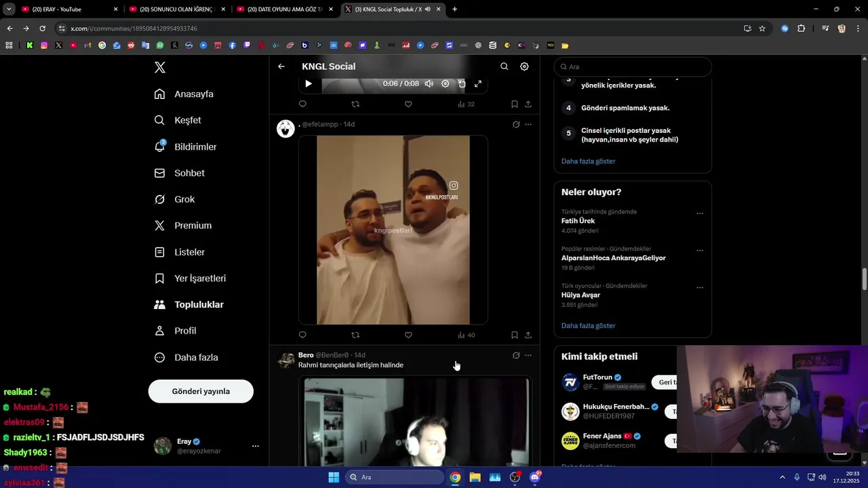The width and height of the screenshot is (868, 488).
Task: Open Fatih Ürek trending topic
Action: click(578, 221)
